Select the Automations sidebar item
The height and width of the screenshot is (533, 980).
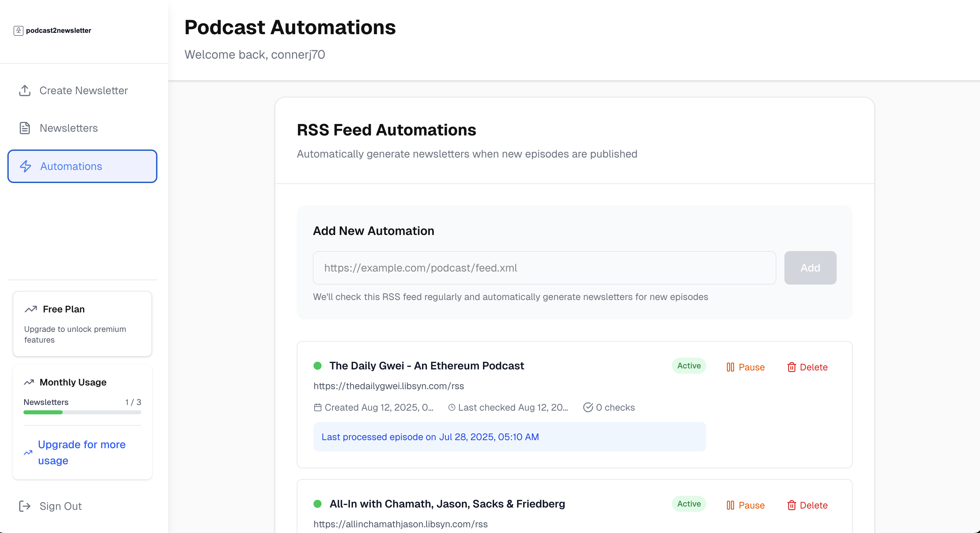[x=82, y=166]
